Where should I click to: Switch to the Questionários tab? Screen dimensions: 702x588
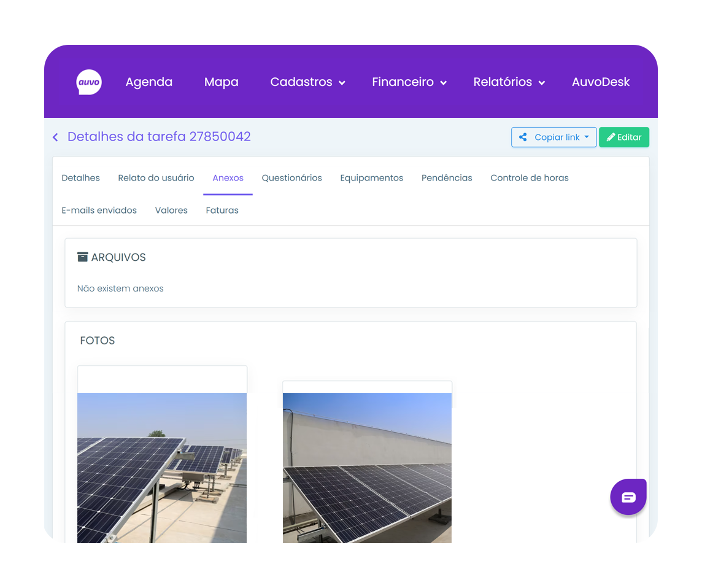(x=291, y=178)
